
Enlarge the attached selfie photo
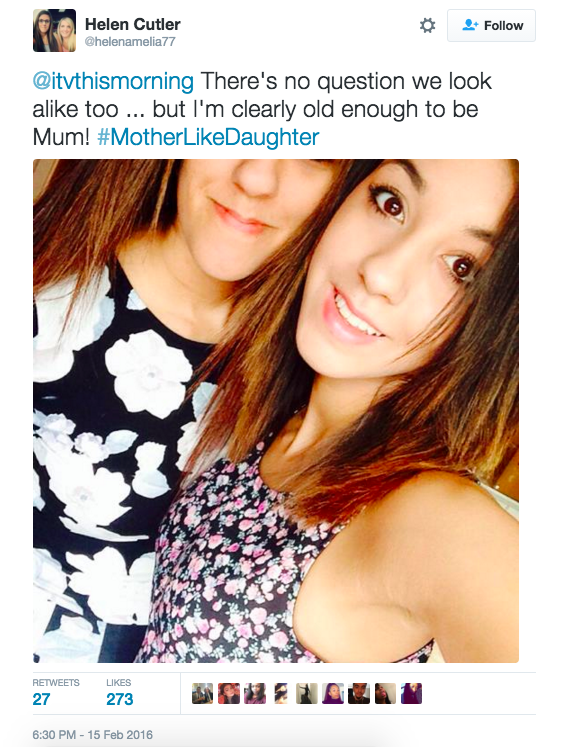pos(276,411)
